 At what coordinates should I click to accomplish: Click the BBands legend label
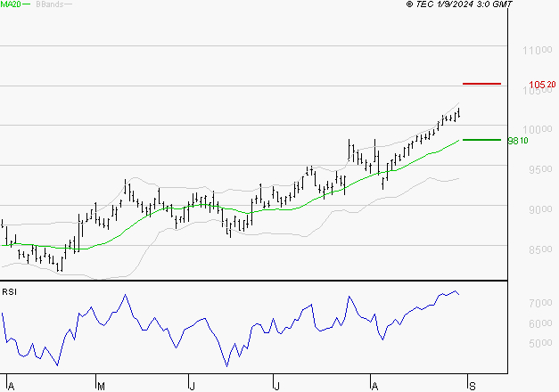50,4
